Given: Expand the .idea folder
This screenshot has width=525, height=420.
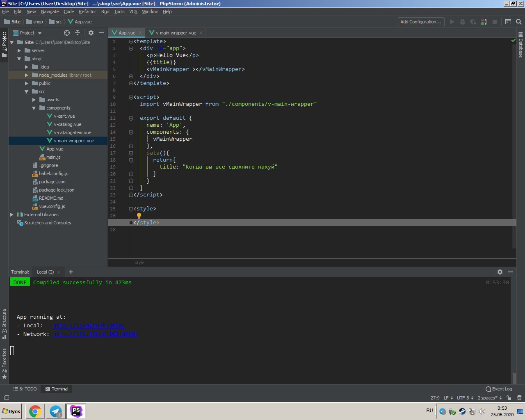Looking at the screenshot, I should pos(27,67).
